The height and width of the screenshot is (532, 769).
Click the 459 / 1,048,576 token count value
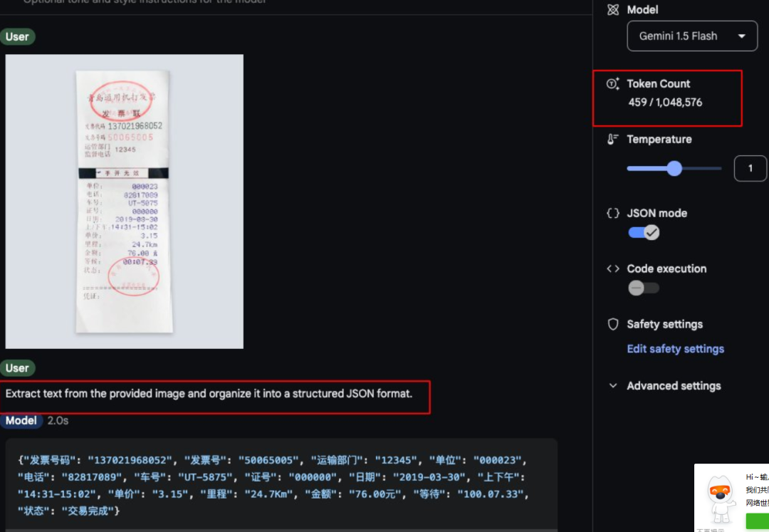click(x=665, y=103)
